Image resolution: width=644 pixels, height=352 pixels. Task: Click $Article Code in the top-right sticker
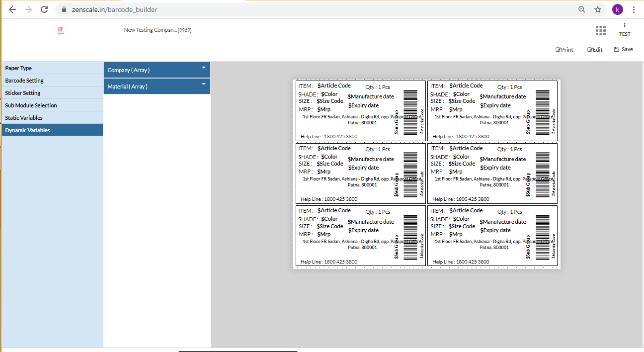point(466,86)
